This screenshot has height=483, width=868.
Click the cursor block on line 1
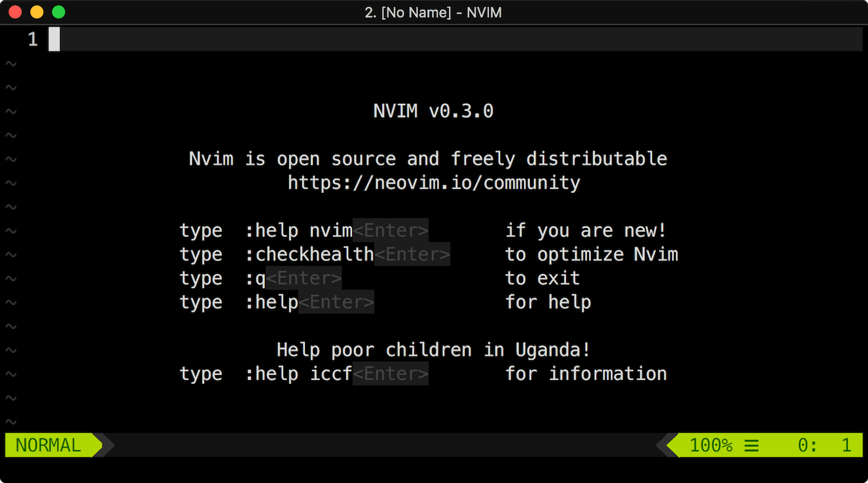tap(53, 38)
